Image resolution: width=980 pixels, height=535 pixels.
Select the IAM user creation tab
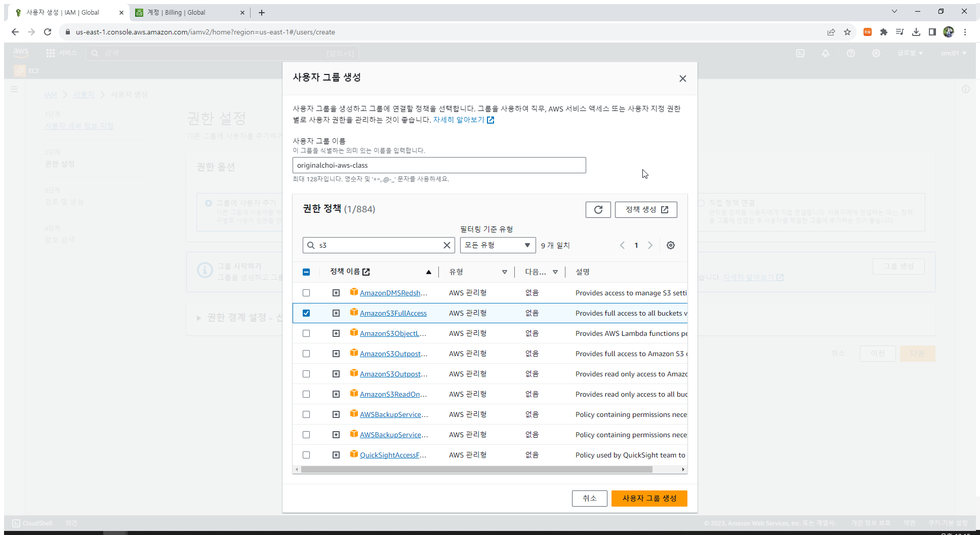[68, 13]
